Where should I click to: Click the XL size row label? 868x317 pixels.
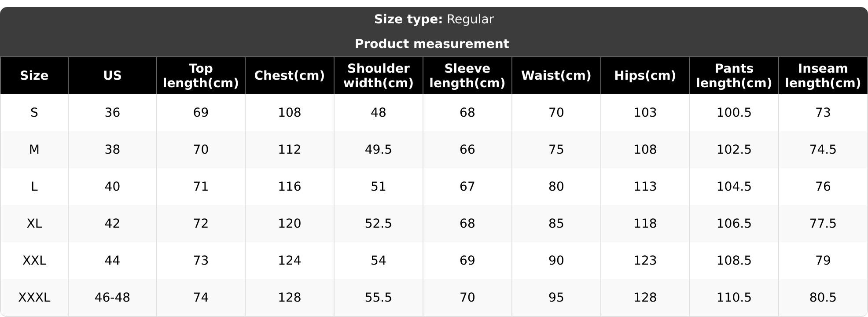pyautogui.click(x=34, y=224)
